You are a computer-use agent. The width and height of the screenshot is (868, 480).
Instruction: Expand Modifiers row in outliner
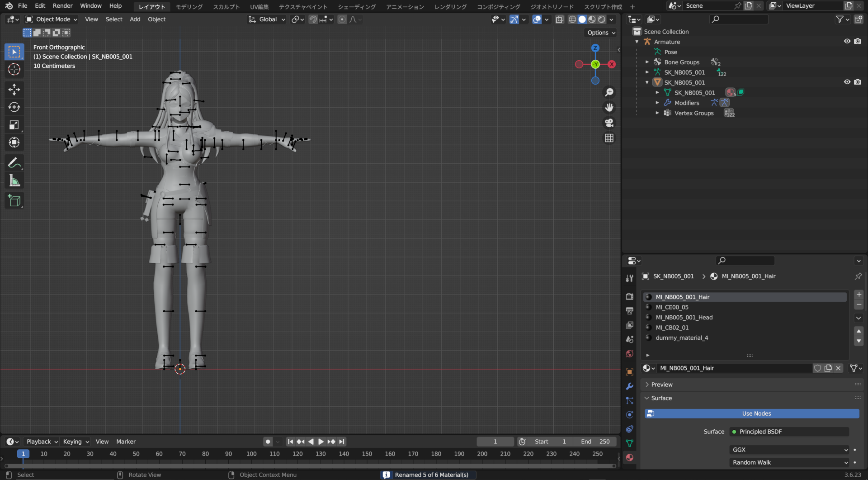[x=657, y=103]
